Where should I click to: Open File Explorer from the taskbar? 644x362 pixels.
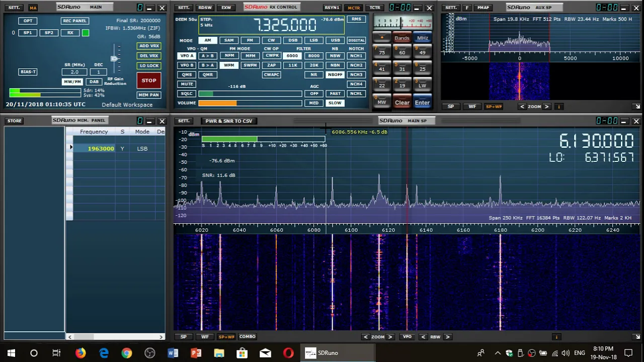219,353
